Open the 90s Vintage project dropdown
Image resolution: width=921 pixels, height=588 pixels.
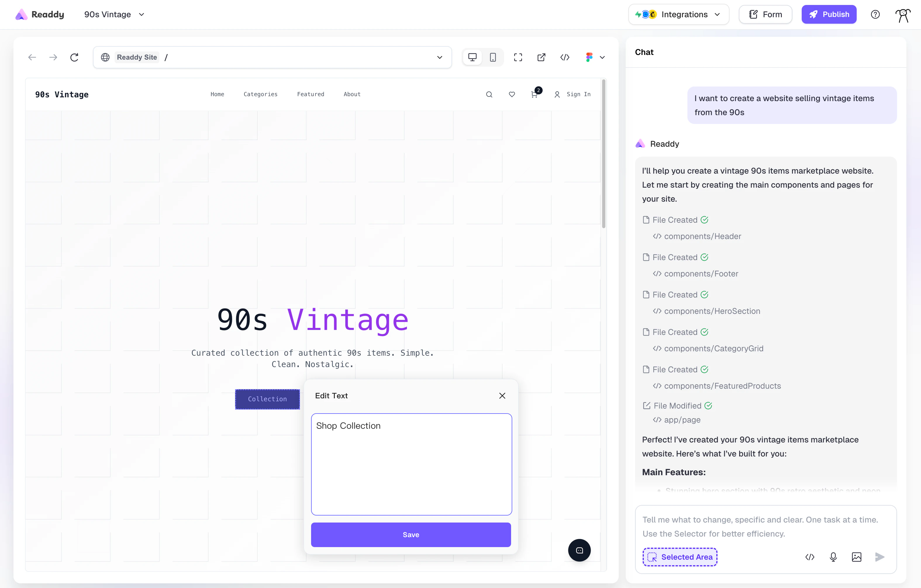click(x=114, y=15)
